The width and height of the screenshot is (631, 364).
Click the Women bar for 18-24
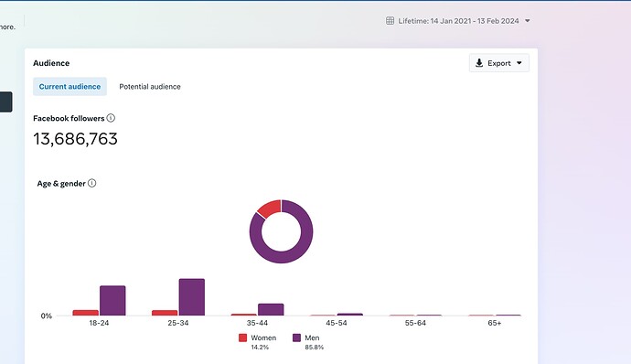85,313
